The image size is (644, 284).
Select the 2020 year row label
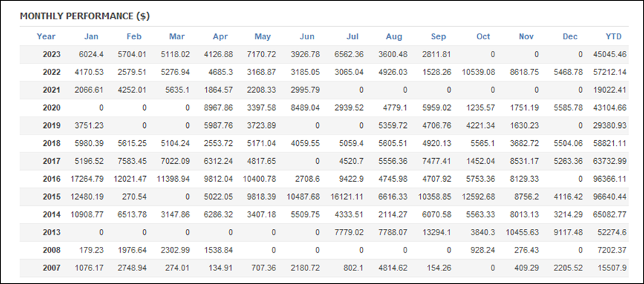point(52,108)
